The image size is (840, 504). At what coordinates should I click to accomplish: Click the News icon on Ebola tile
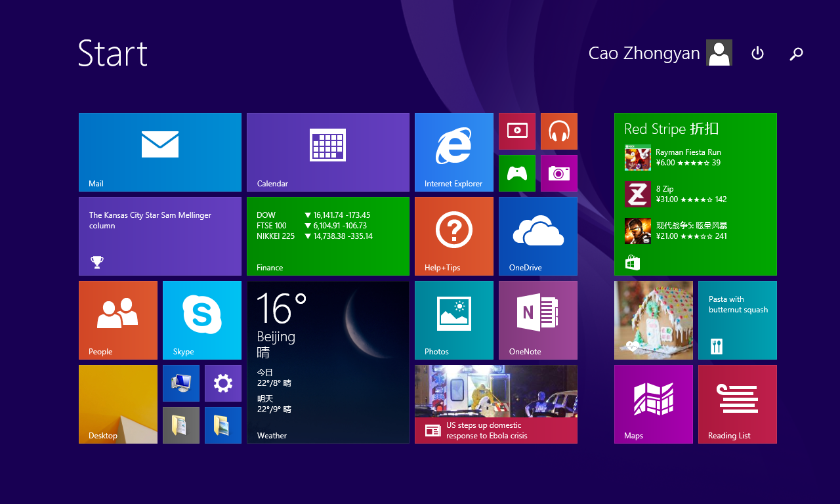pos(432,430)
